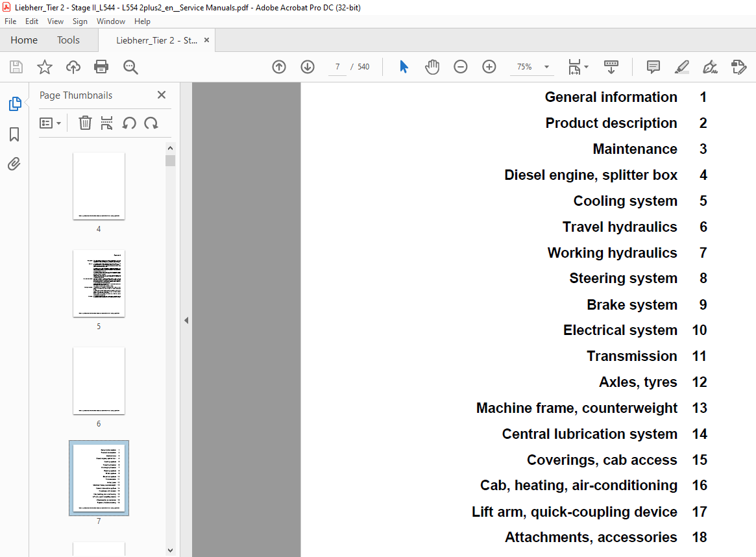Switch to the Home tab
Image resolution: width=756 pixels, height=557 pixels.
[24, 40]
